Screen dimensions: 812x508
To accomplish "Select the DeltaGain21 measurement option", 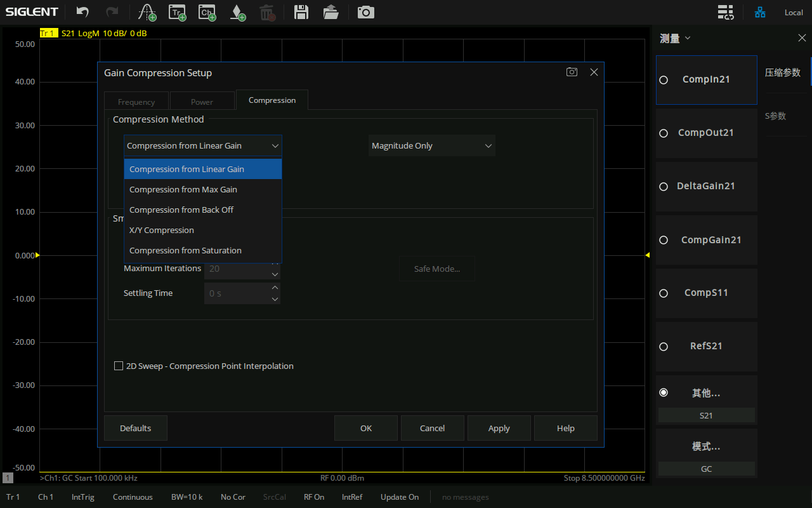I will (x=705, y=186).
